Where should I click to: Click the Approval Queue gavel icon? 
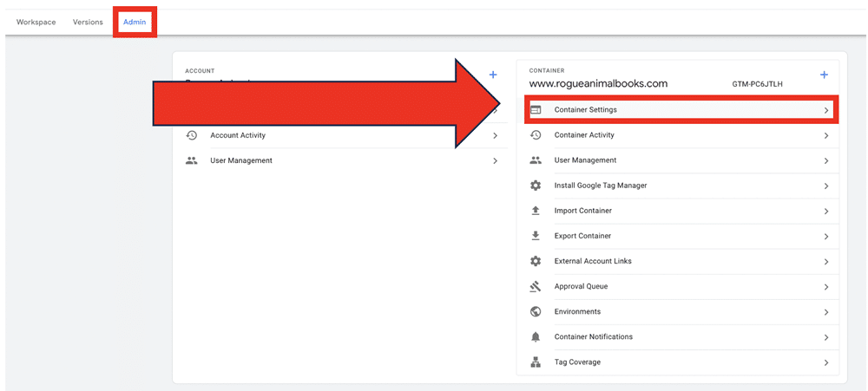536,286
